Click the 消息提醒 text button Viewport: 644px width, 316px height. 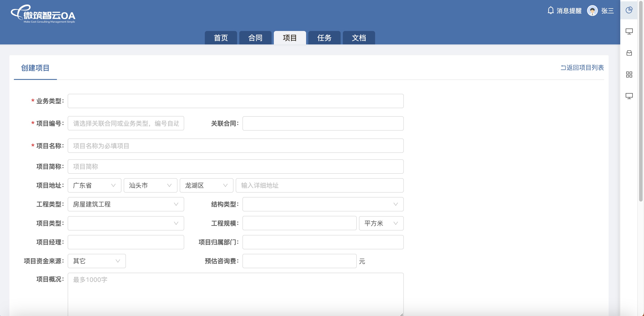coord(569,11)
